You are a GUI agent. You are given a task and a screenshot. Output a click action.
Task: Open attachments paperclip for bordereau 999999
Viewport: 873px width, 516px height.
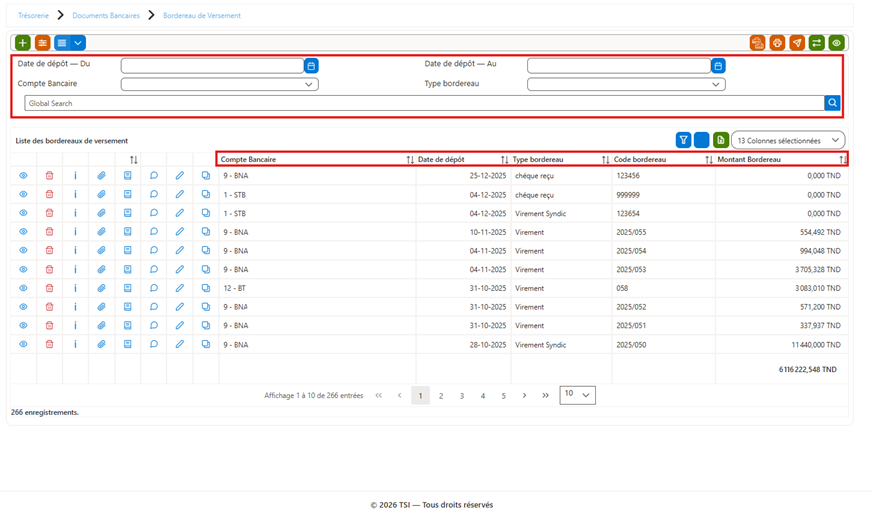pyautogui.click(x=101, y=194)
